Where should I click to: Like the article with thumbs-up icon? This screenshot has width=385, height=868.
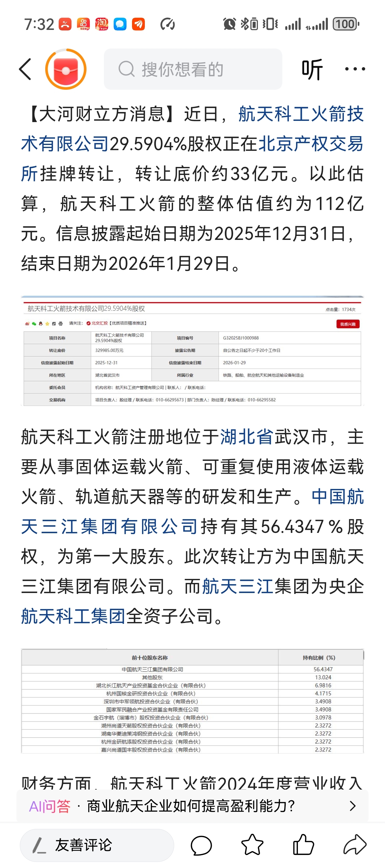click(303, 845)
